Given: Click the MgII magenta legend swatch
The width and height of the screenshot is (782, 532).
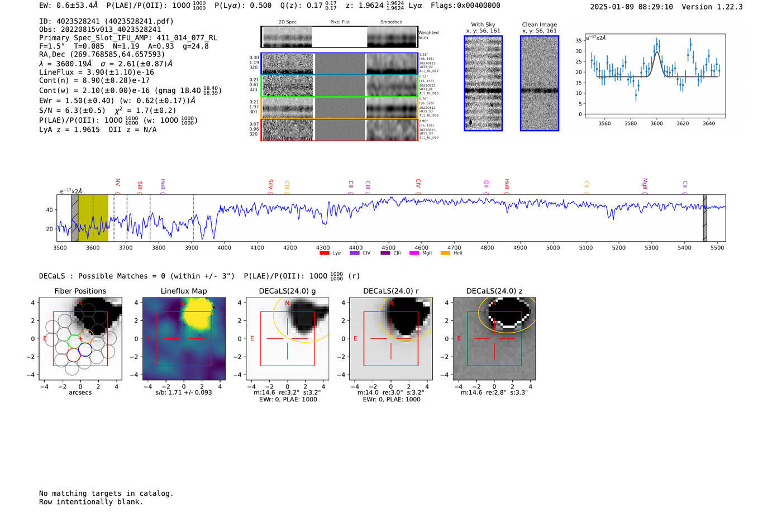Looking at the screenshot, I should pyautogui.click(x=414, y=253).
